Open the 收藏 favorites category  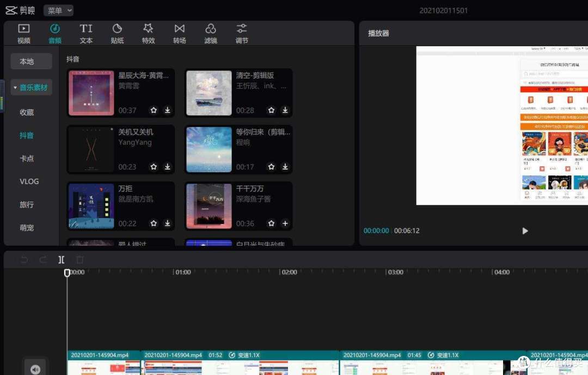tap(27, 112)
